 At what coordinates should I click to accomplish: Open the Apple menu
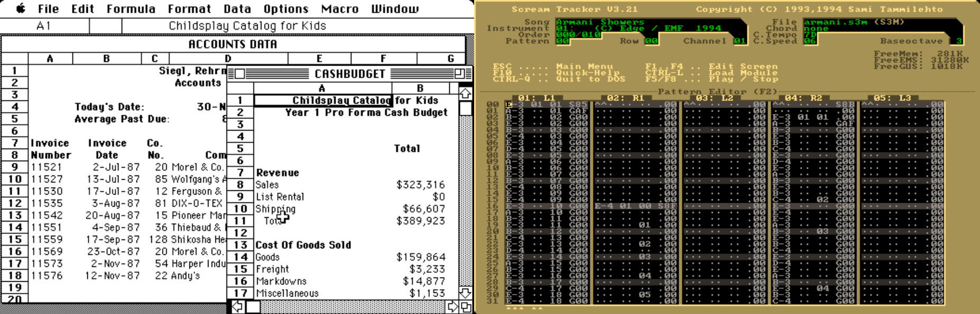[21, 8]
